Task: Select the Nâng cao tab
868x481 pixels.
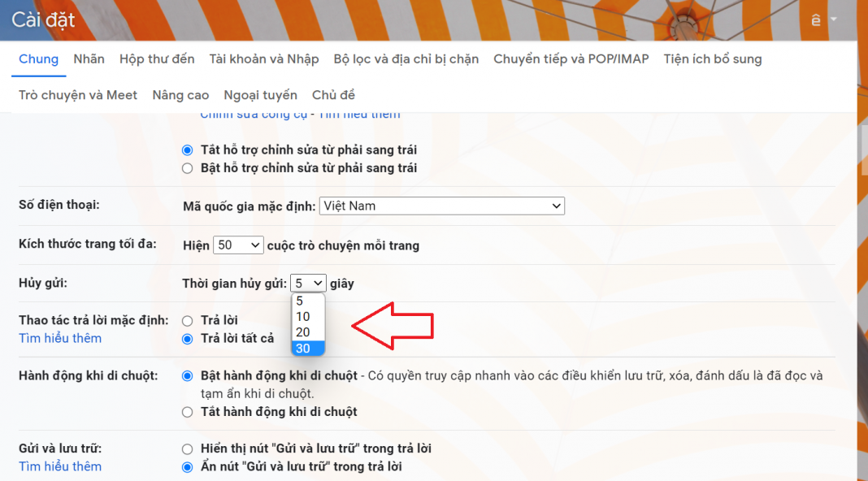Action: point(180,95)
